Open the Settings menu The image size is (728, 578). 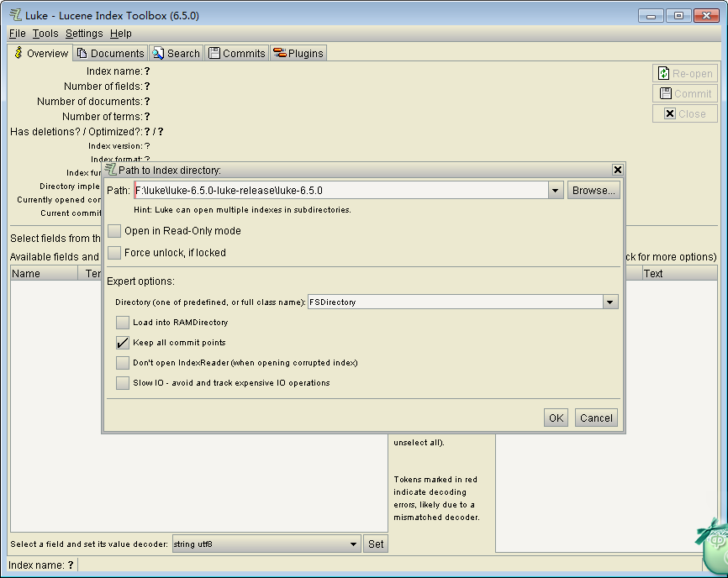tap(84, 34)
